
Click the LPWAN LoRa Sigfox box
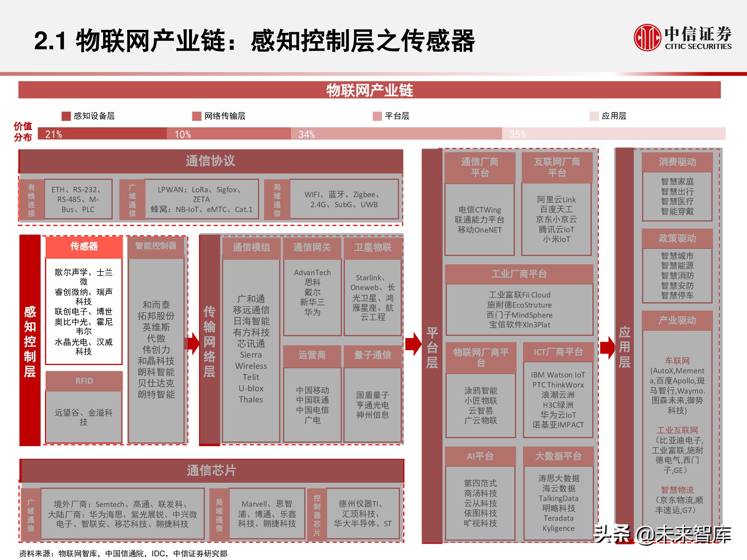point(201,199)
